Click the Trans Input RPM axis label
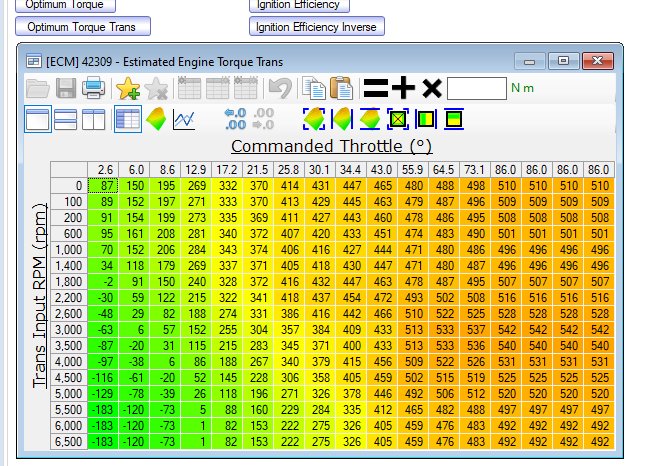Screen dimensions: 649x466 [40, 295]
